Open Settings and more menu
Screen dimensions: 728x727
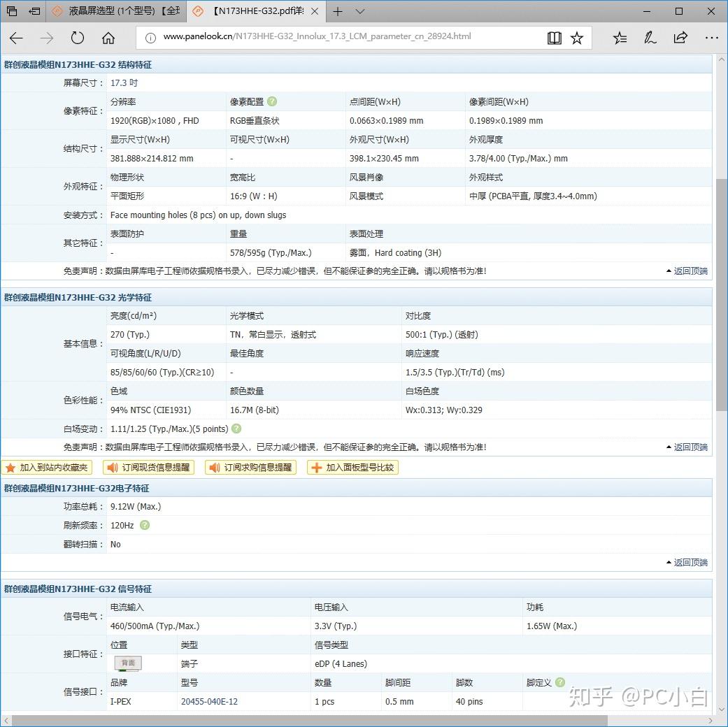pyautogui.click(x=712, y=38)
